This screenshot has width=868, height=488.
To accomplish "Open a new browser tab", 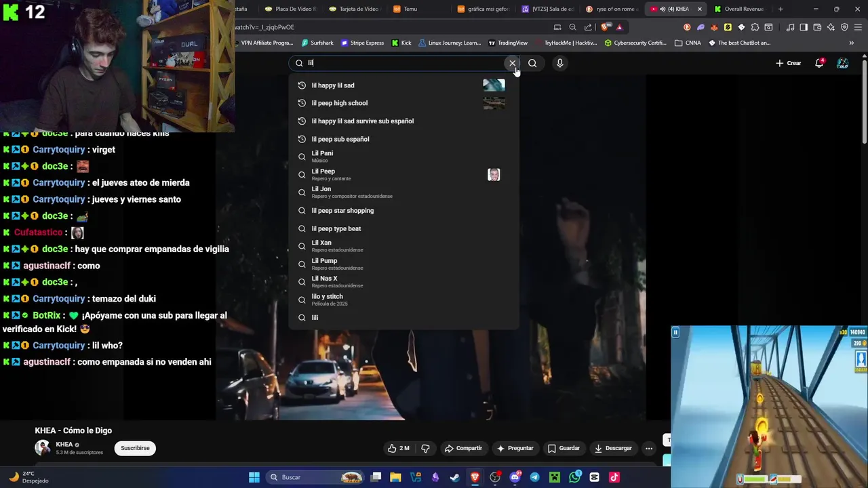I will (781, 9).
